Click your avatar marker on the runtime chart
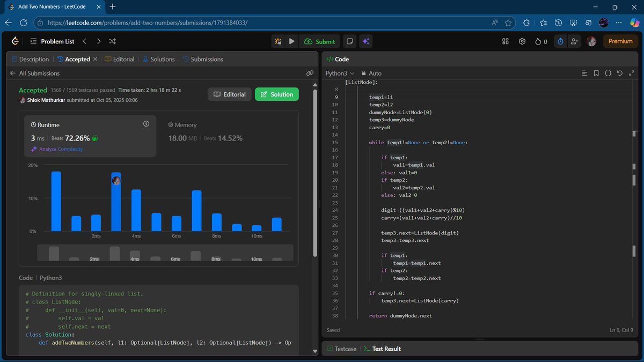Image resolution: width=644 pixels, height=362 pixels. [x=116, y=181]
